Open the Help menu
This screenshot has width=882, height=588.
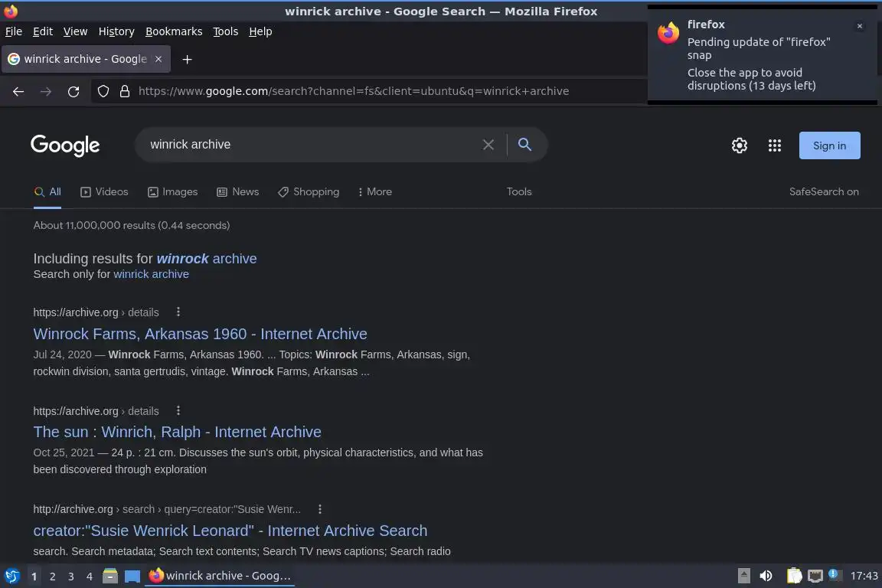click(260, 31)
